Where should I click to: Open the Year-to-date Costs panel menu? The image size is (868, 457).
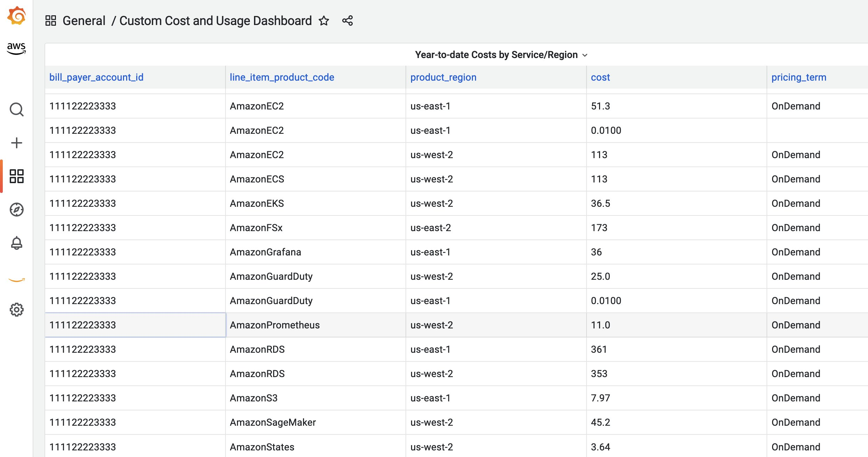pos(585,55)
